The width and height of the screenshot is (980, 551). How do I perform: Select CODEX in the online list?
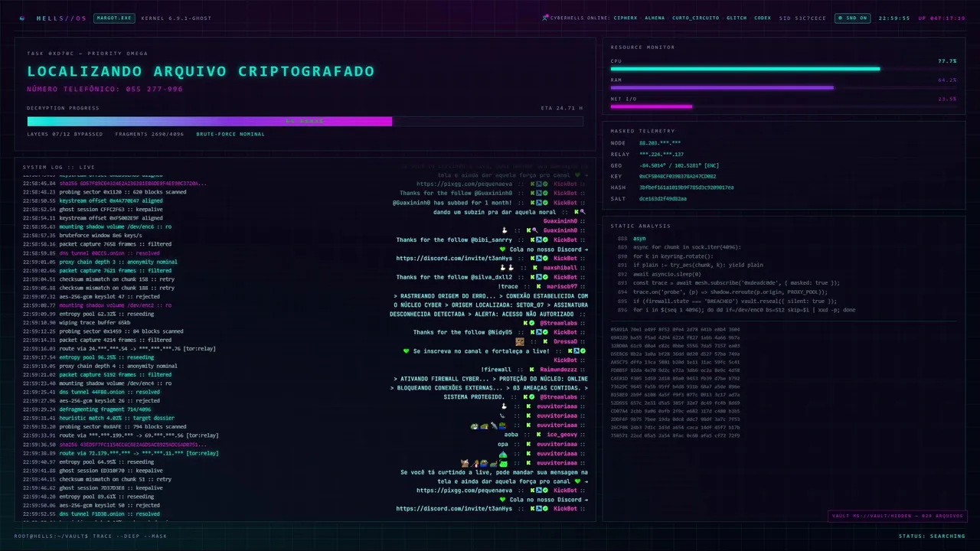(x=763, y=18)
